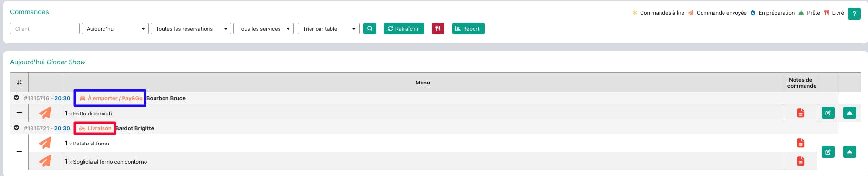The width and height of the screenshot is (868, 176).
Task: Open the Aujourd'hui date dropdown
Action: click(115, 29)
